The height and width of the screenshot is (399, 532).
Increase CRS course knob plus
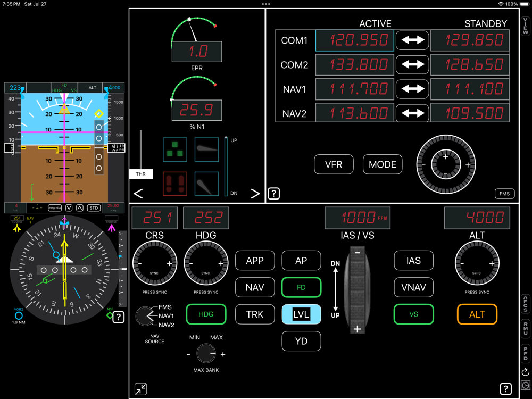(169, 264)
